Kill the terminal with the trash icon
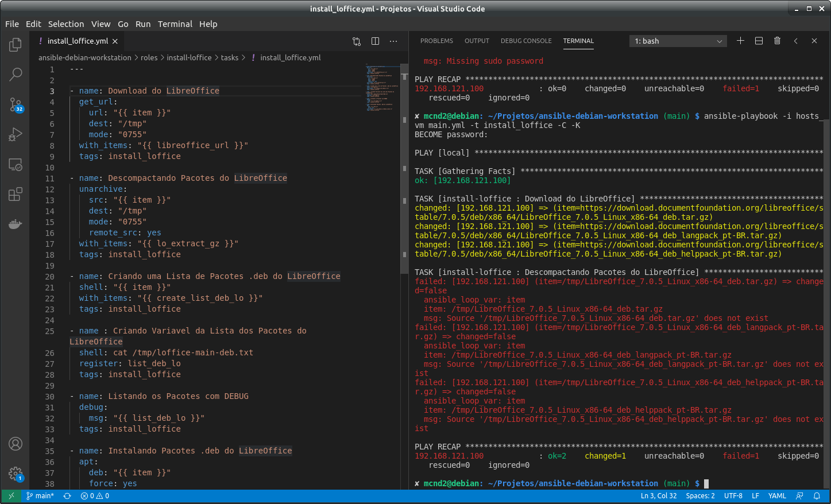Viewport: 831px width, 504px height. [777, 41]
